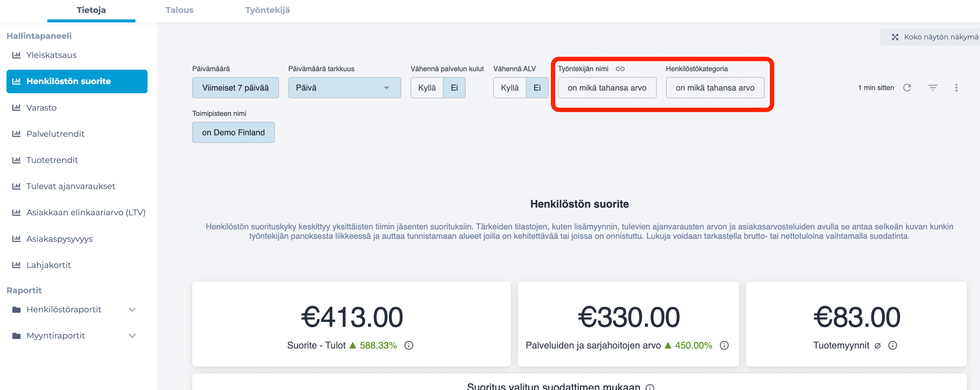Open the three-dot dashboard menu
The image size is (980, 390).
point(956,88)
